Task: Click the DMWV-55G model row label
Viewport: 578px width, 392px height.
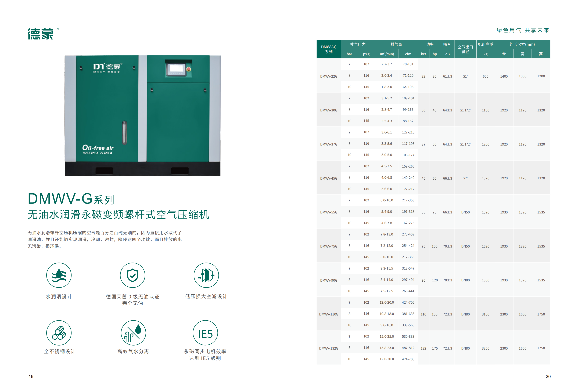Action: 329,212
